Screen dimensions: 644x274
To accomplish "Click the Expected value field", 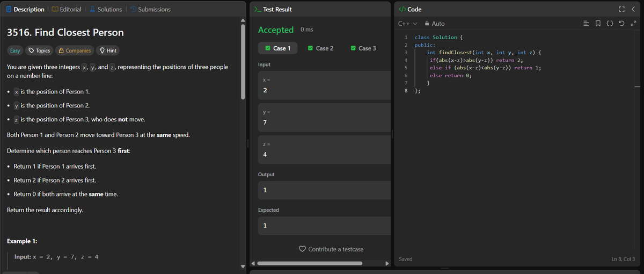I will (324, 225).
